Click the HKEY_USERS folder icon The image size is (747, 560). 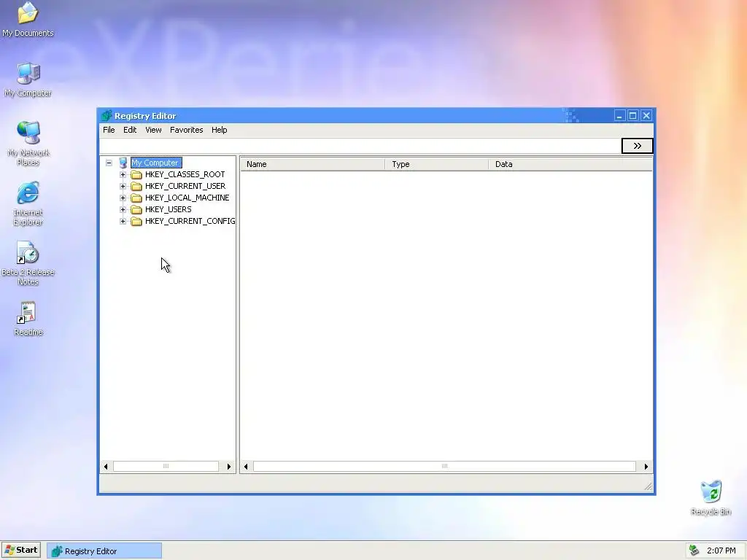[136, 209]
